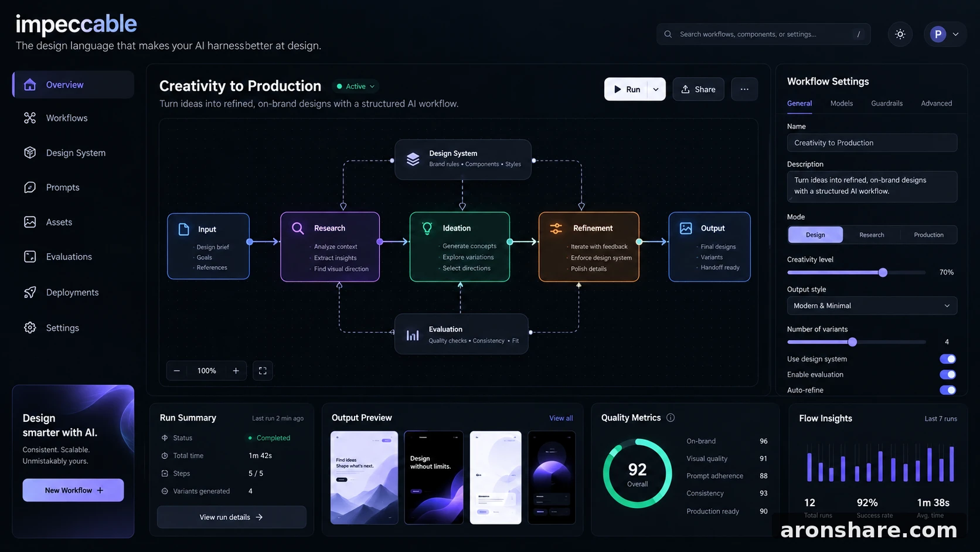This screenshot has height=552, width=980.
Task: Click the Refinement node sliders icon
Action: pos(556,228)
